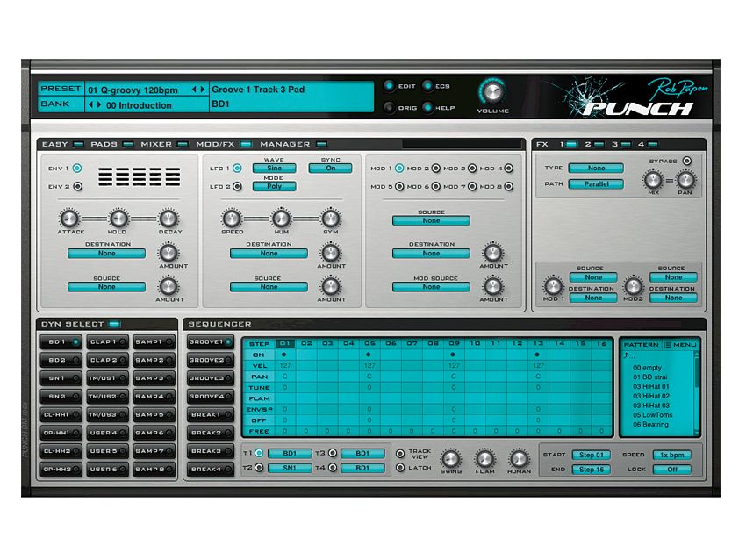Enable the LATCH option
The image size is (746, 560).
coord(400,468)
